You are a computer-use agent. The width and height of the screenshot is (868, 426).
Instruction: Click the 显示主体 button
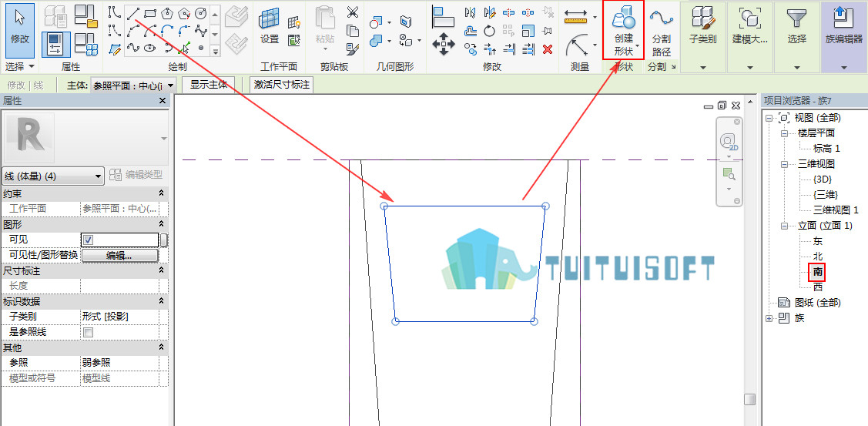pyautogui.click(x=208, y=86)
